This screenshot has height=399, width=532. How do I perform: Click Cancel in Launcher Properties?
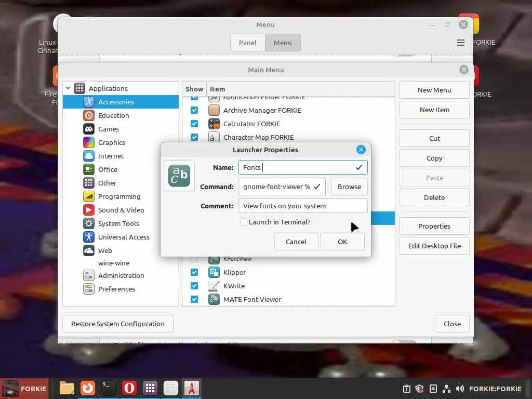pyautogui.click(x=296, y=242)
